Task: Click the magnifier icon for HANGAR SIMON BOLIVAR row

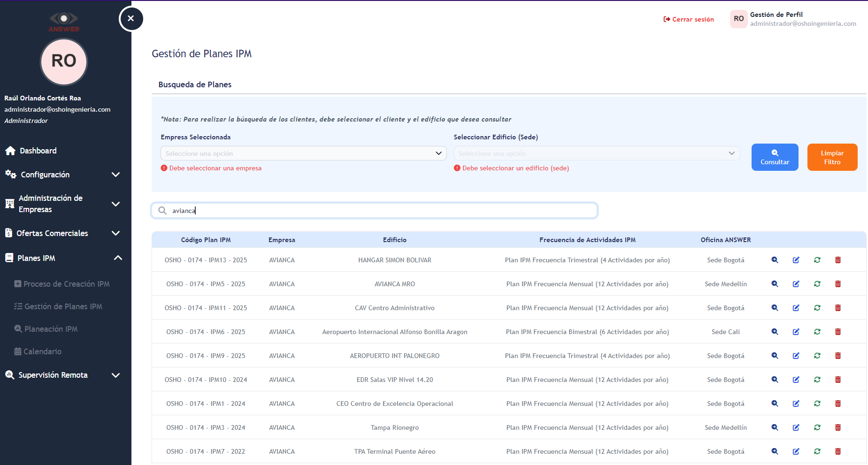Action: [775, 260]
